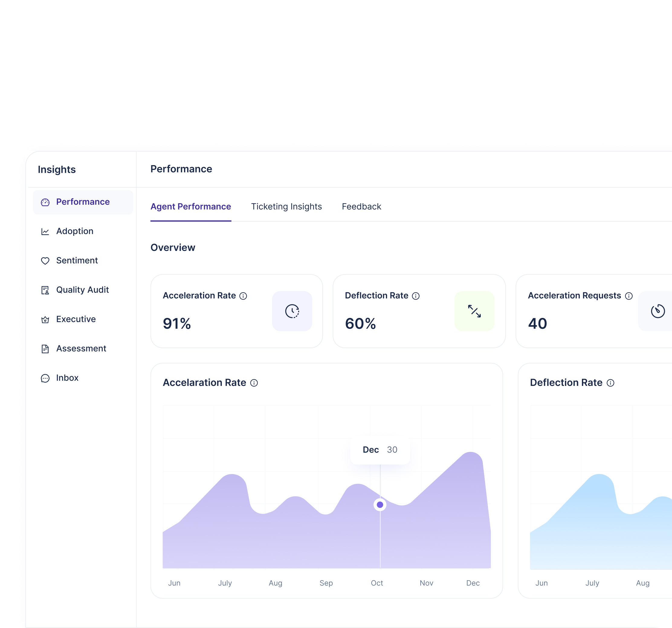
Task: Click the clock icon on Acceleration Rate card
Action: (x=292, y=311)
